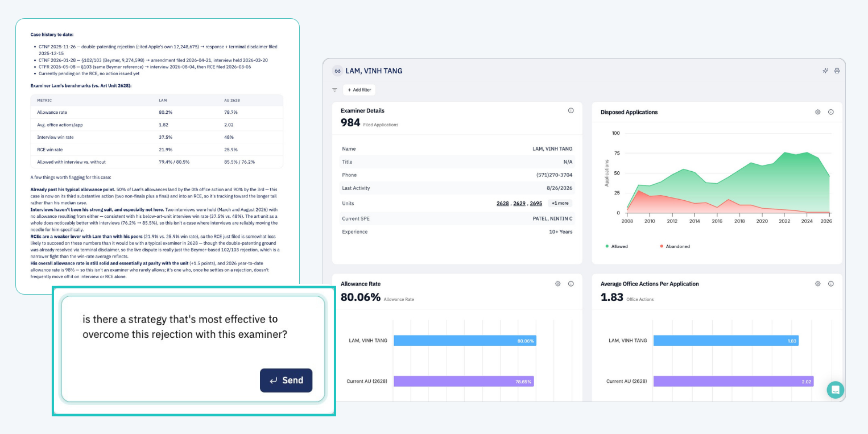This screenshot has width=868, height=434.
Task: Click the blue 1.83 office actions bar
Action: [726, 341]
